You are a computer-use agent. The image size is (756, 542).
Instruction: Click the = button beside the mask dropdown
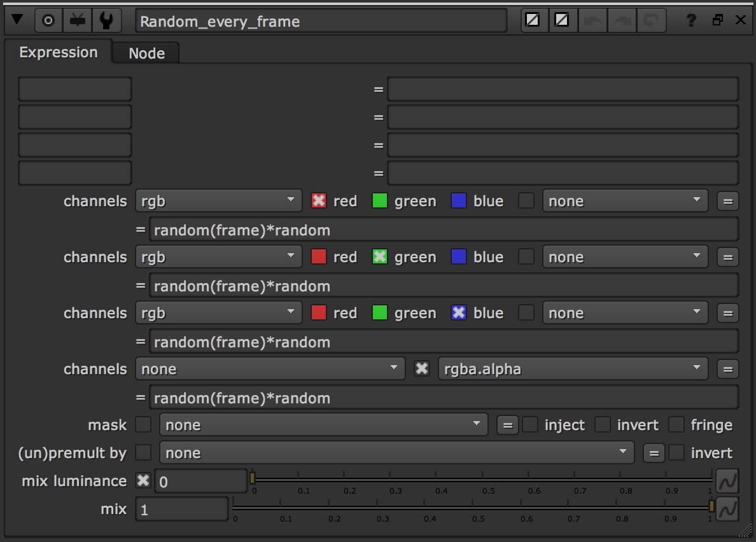click(x=507, y=424)
